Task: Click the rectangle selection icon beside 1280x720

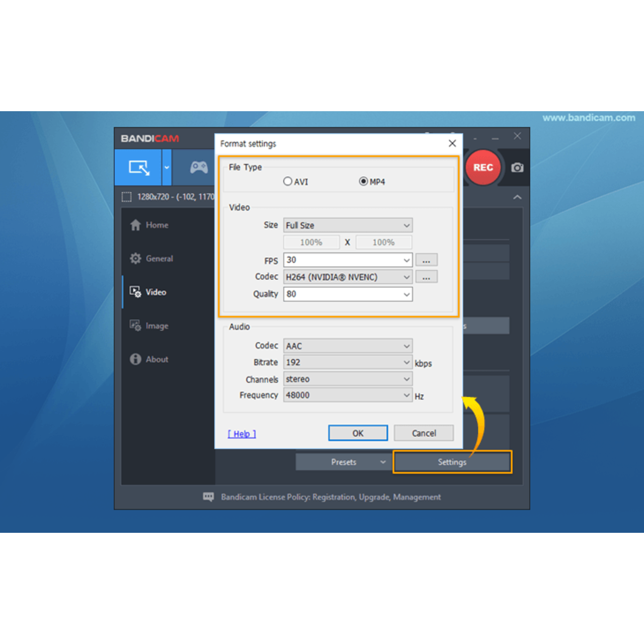Action: pos(127,197)
